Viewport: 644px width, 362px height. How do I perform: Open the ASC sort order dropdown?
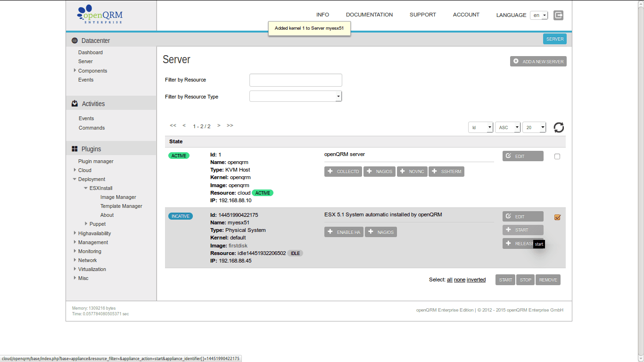(x=508, y=127)
